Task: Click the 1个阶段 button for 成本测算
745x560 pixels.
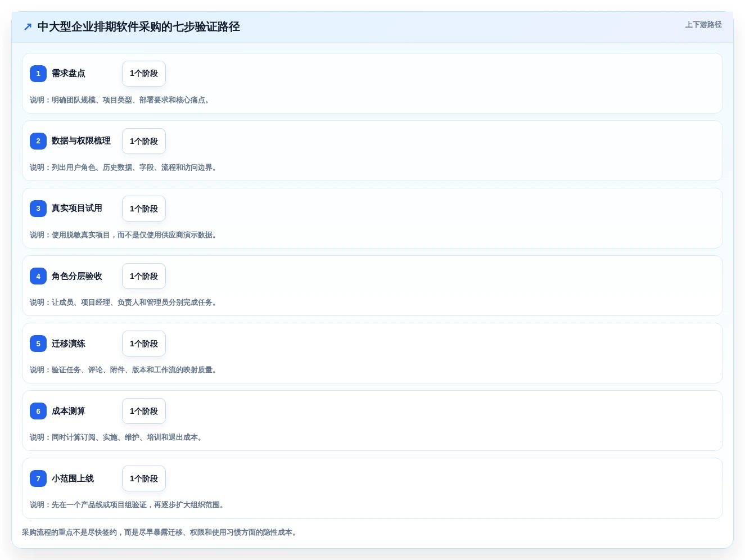Action: click(x=144, y=411)
